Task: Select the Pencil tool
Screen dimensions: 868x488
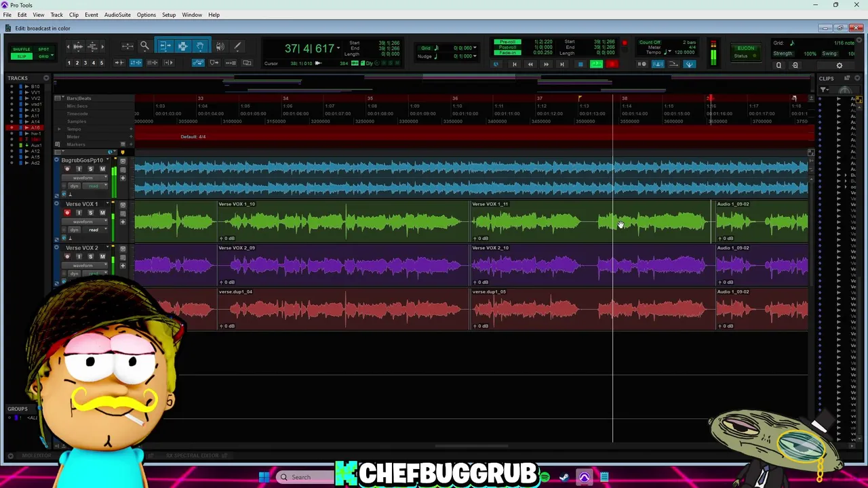Action: pyautogui.click(x=237, y=46)
